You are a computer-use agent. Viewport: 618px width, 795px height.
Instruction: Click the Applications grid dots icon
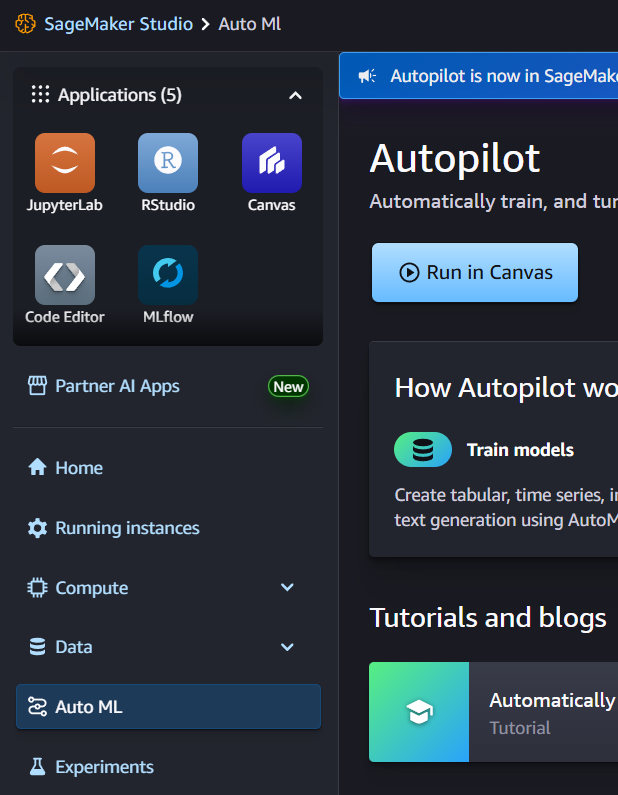pos(41,94)
